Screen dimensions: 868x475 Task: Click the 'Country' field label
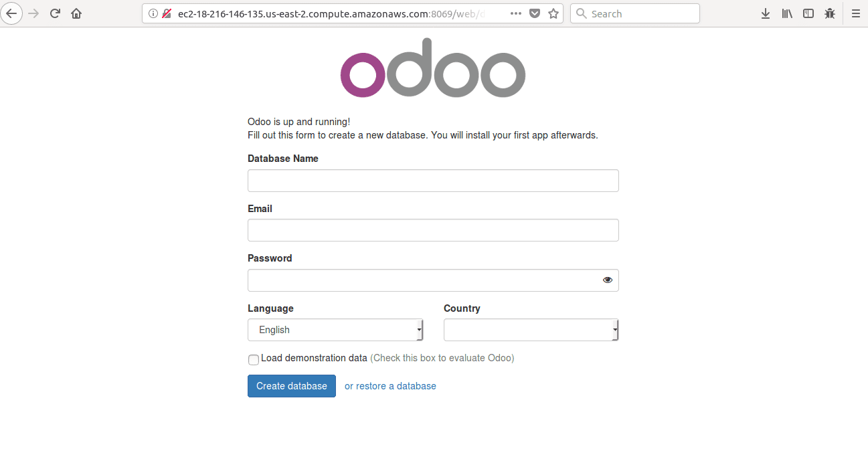coord(462,308)
